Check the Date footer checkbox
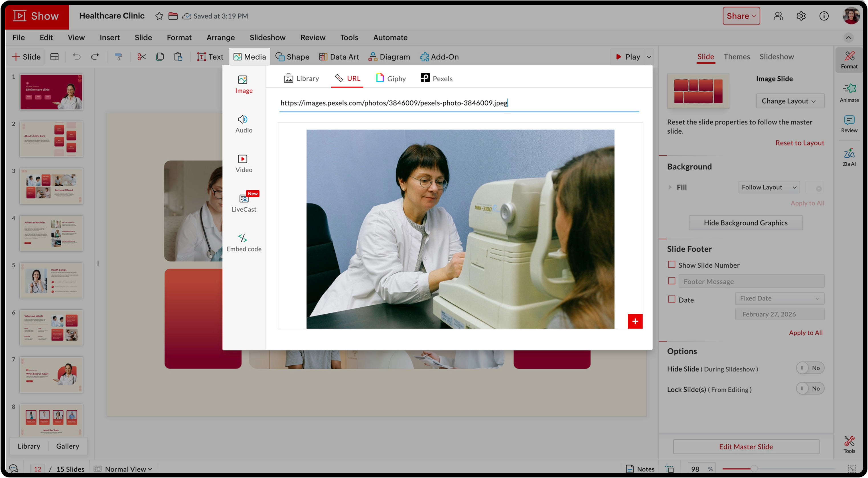The height and width of the screenshot is (478, 868). (671, 299)
